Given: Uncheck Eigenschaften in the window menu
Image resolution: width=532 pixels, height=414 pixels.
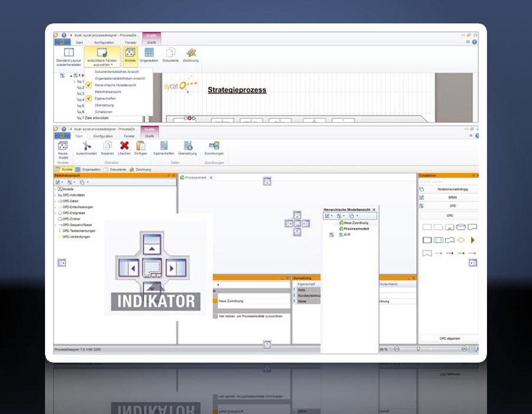Looking at the screenshot, I should coord(105,98).
